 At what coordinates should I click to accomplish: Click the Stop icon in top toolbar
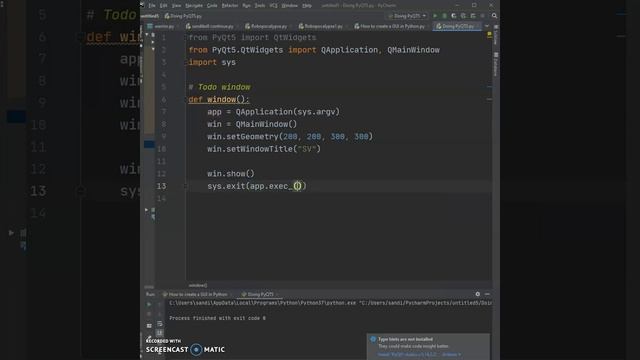point(482,16)
